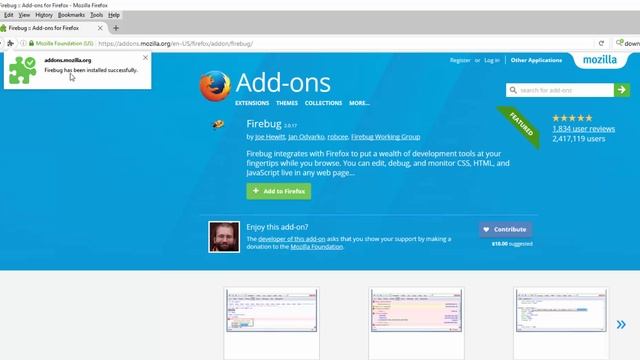
Task: Click the green puzzle piece install icon
Action: coord(22,70)
